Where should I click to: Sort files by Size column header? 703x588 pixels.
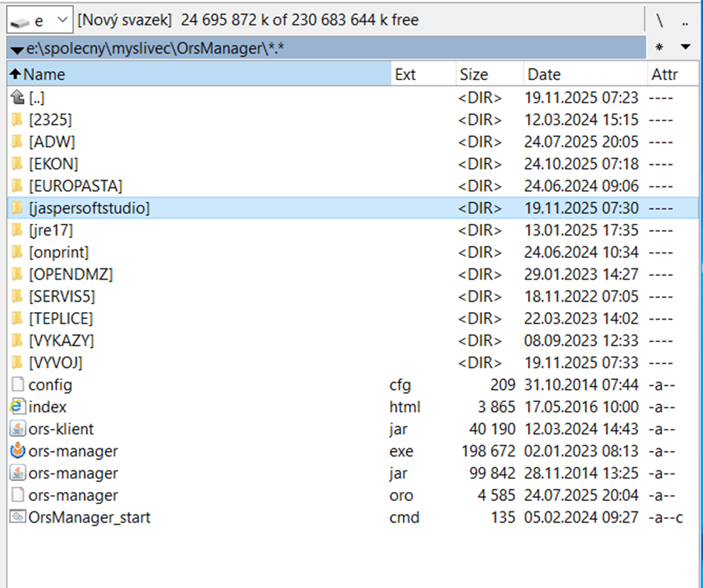(x=474, y=74)
